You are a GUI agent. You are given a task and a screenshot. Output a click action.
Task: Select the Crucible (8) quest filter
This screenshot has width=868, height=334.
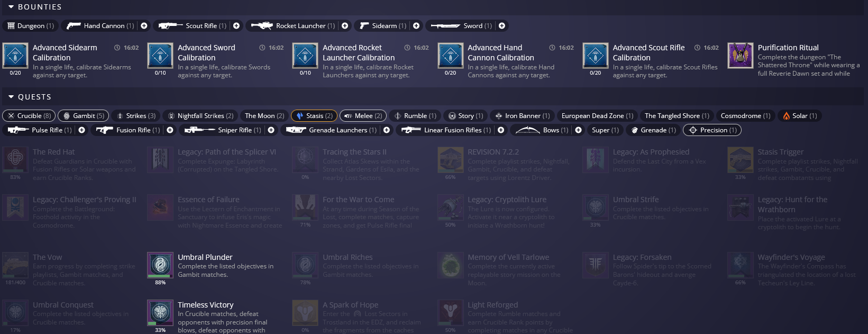click(x=29, y=115)
